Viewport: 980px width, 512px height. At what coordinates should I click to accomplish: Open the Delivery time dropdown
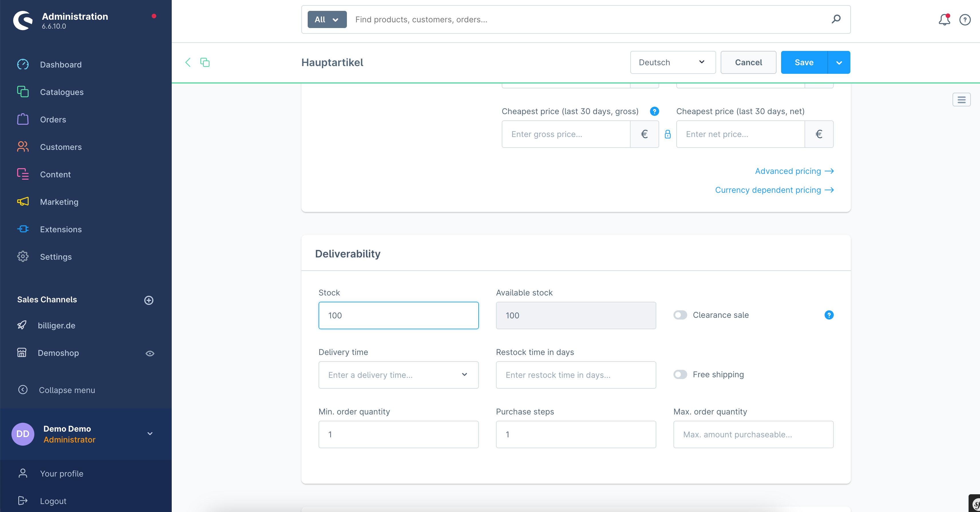[398, 375]
